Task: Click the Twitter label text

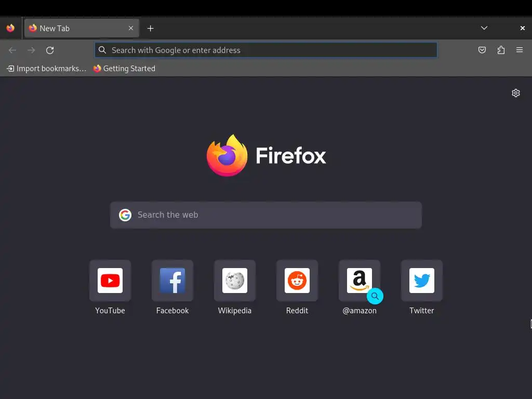Action: 422,311
